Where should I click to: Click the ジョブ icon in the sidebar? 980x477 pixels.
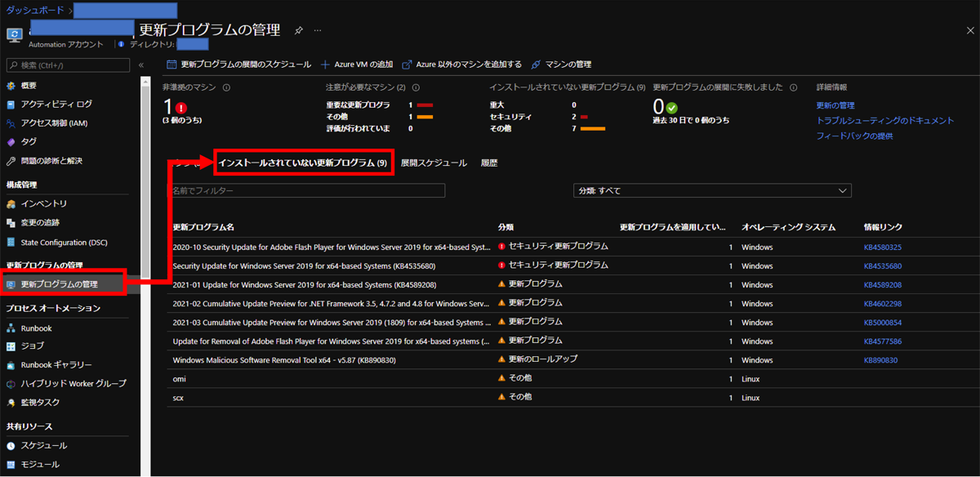11,346
